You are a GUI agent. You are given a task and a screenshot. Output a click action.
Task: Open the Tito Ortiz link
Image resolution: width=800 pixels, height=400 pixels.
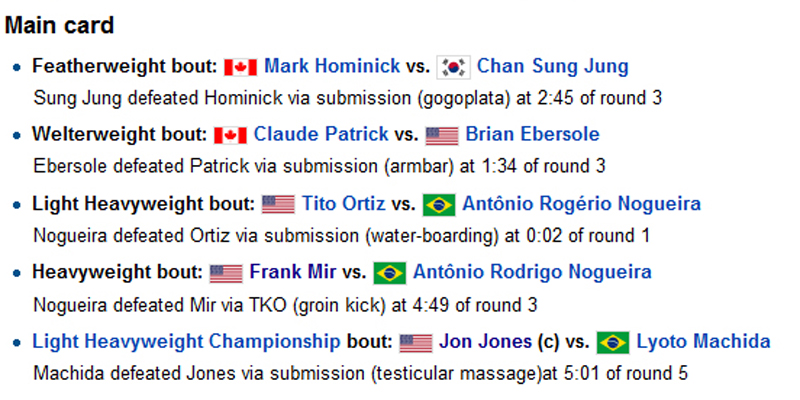343,204
